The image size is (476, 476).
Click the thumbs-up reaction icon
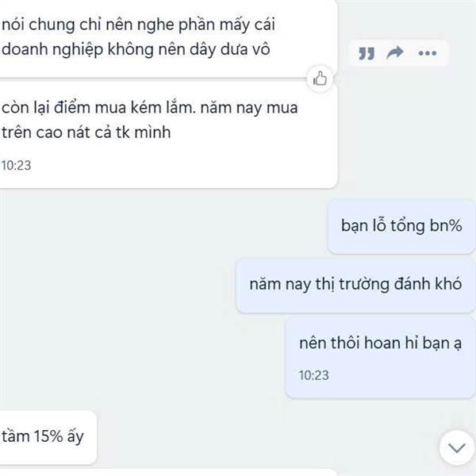tap(320, 79)
